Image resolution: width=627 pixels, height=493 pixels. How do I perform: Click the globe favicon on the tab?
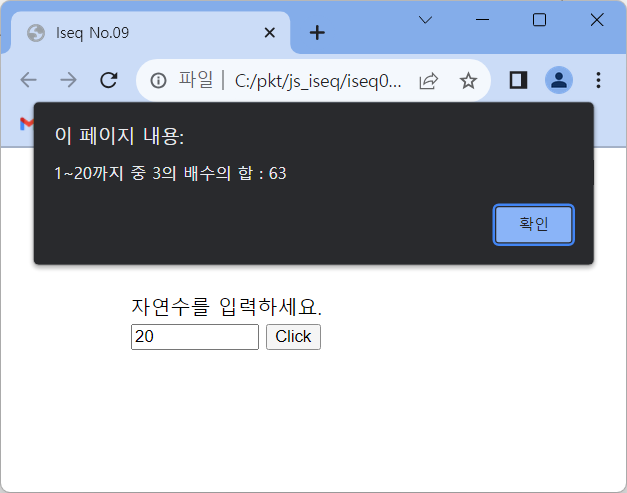36,33
